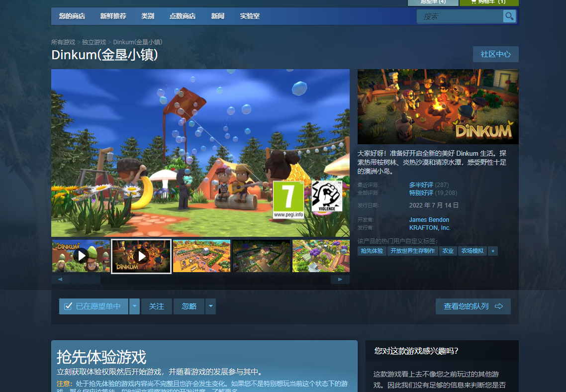566x392 pixels.
Task: Expand the wishlist dropdown arrow
Action: pos(134,306)
